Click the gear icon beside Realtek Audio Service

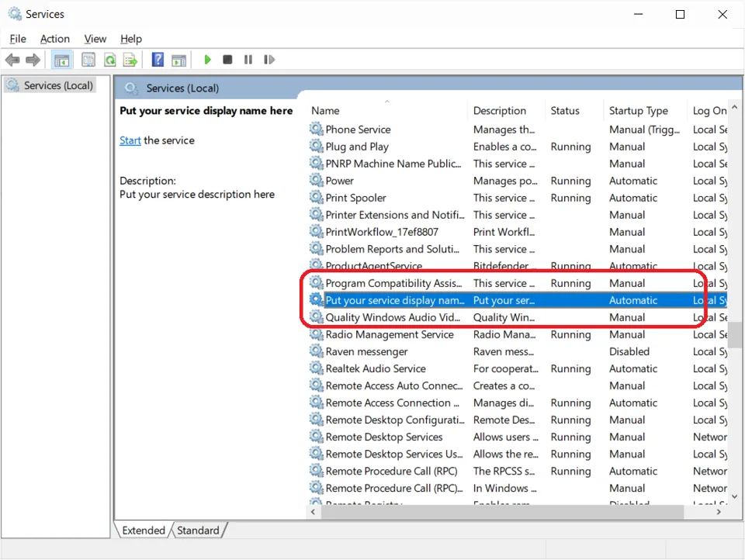coord(317,368)
